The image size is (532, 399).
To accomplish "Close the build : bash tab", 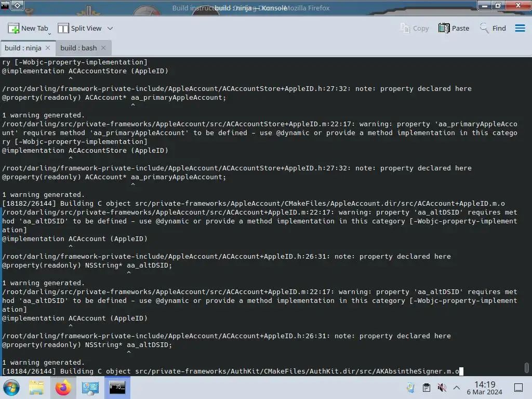I will (103, 48).
